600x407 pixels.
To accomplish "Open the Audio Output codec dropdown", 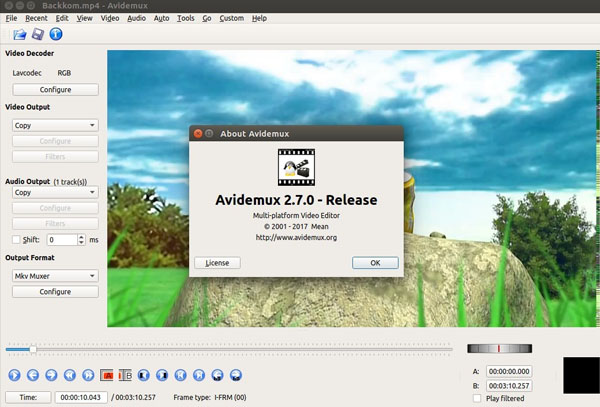I will 55,192.
